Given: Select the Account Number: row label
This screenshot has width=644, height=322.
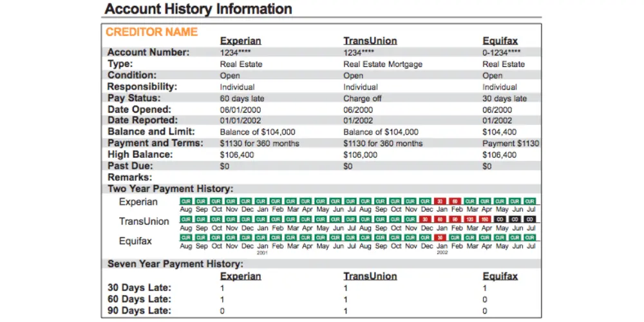Looking at the screenshot, I should 149,53.
